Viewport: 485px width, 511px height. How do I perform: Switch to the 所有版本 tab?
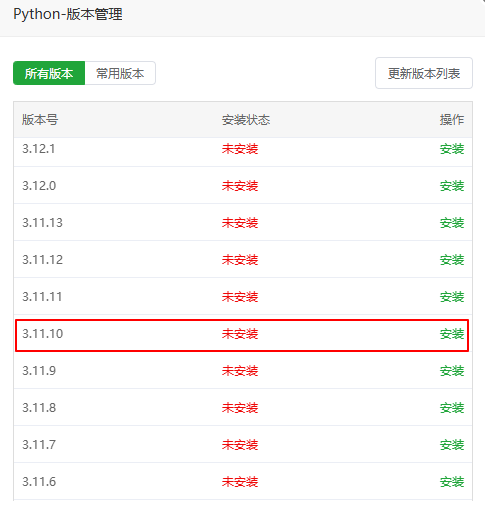pyautogui.click(x=49, y=73)
